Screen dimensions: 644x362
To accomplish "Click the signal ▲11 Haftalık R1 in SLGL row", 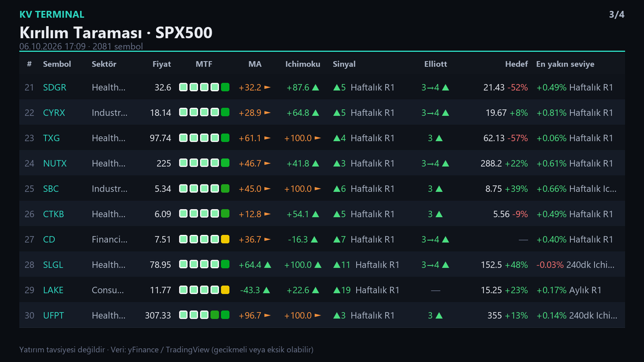I will (366, 265).
